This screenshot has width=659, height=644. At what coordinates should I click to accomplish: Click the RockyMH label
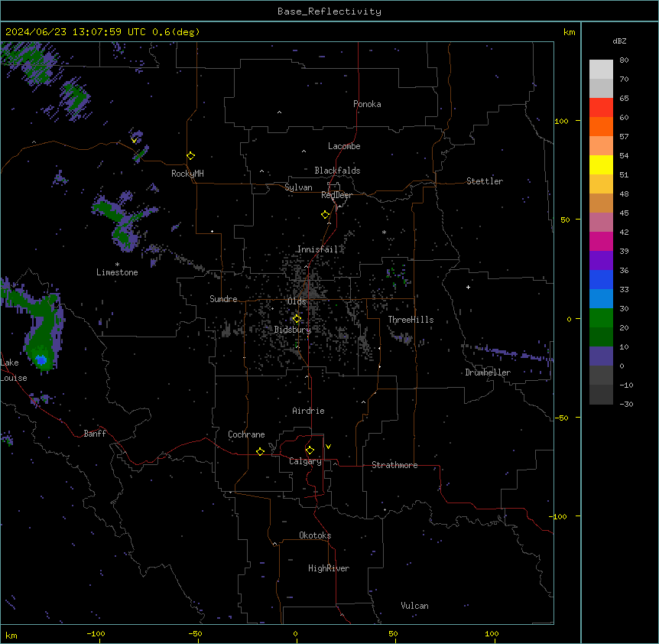(x=187, y=174)
